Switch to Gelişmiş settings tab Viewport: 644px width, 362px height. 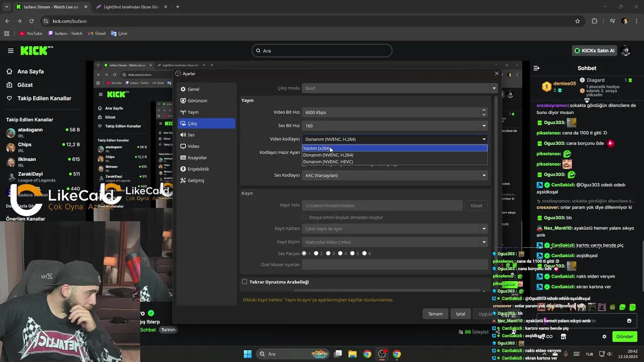[206, 180]
